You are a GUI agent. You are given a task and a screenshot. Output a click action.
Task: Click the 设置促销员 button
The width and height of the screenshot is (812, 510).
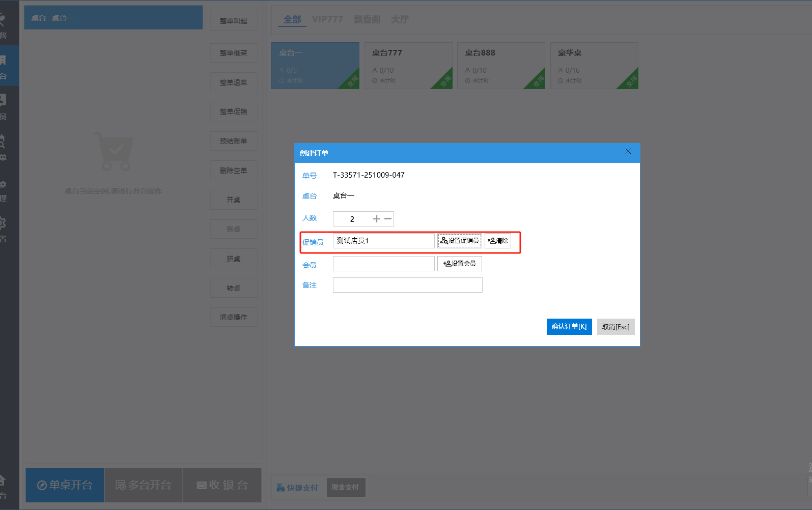[460, 241]
